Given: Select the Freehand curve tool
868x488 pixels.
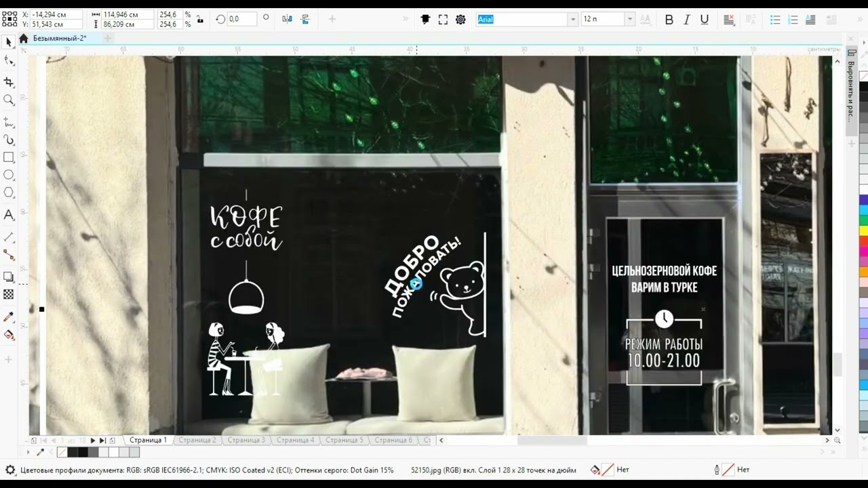Looking at the screenshot, I should (9, 122).
